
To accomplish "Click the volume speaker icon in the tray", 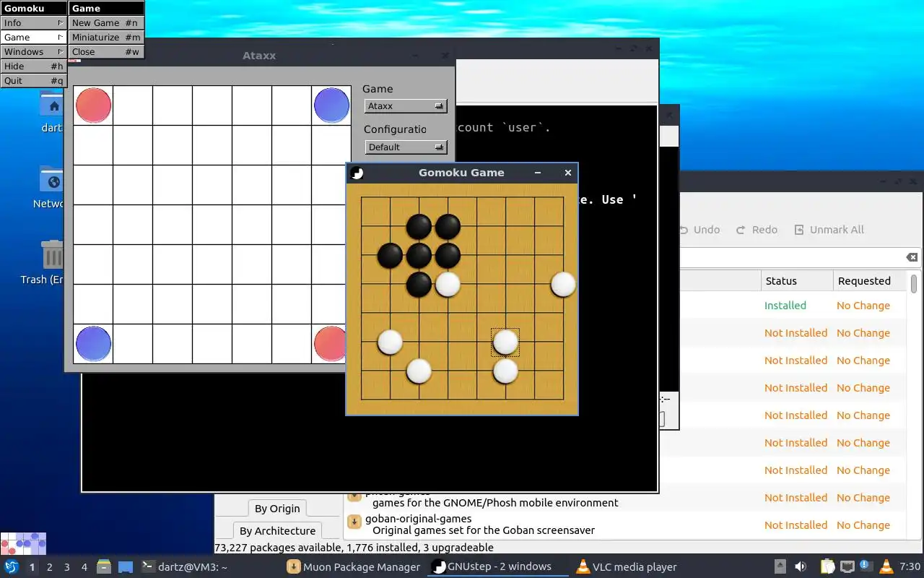I will click(801, 566).
